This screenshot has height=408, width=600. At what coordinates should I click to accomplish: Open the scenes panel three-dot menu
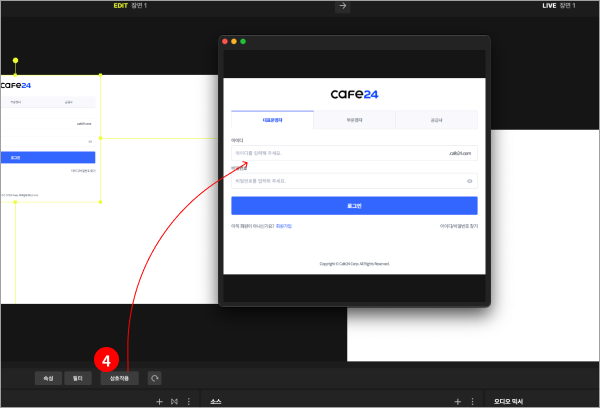(189, 401)
